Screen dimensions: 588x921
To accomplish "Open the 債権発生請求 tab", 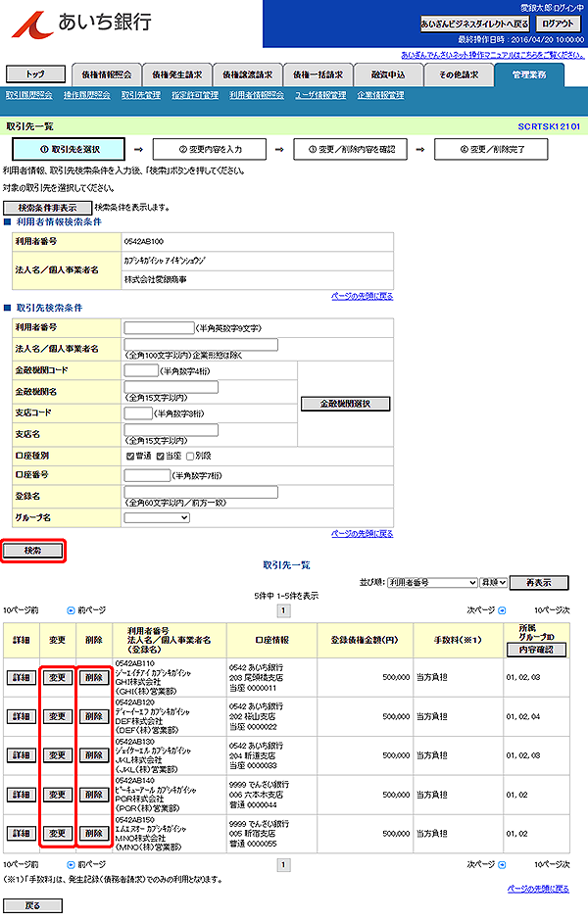I will [176, 74].
